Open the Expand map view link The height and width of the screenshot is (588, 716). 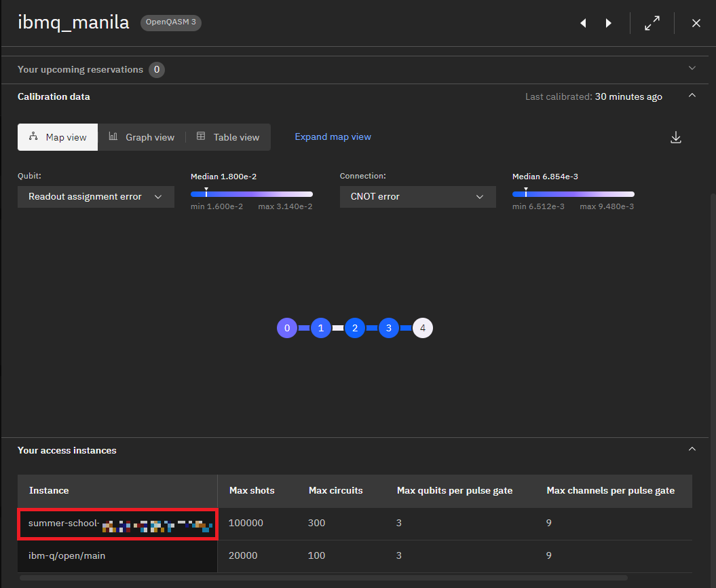tap(333, 136)
